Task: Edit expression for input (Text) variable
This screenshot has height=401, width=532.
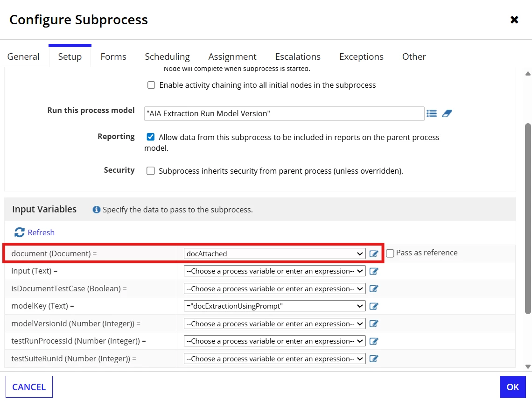Action: pyautogui.click(x=373, y=271)
